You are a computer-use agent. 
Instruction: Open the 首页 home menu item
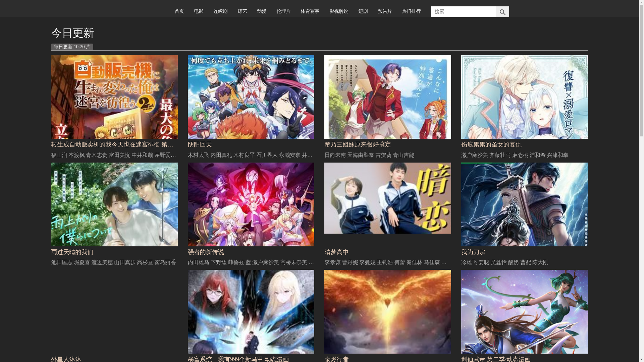click(x=179, y=11)
